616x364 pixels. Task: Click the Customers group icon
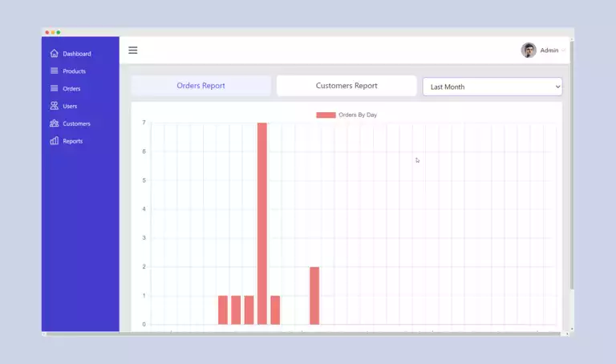click(55, 123)
